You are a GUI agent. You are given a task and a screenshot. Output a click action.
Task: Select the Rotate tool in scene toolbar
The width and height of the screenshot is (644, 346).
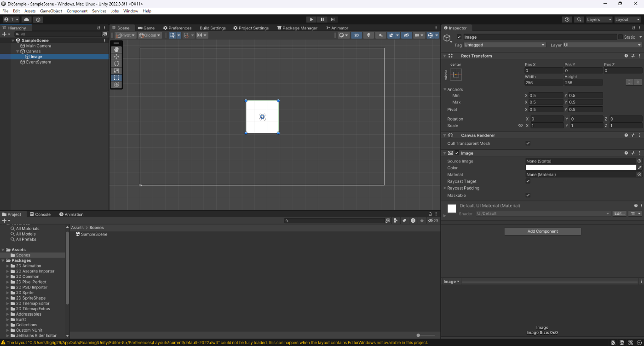116,63
